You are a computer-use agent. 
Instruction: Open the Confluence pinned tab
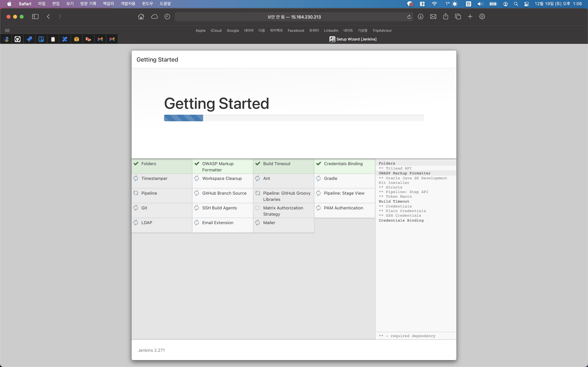tap(65, 39)
